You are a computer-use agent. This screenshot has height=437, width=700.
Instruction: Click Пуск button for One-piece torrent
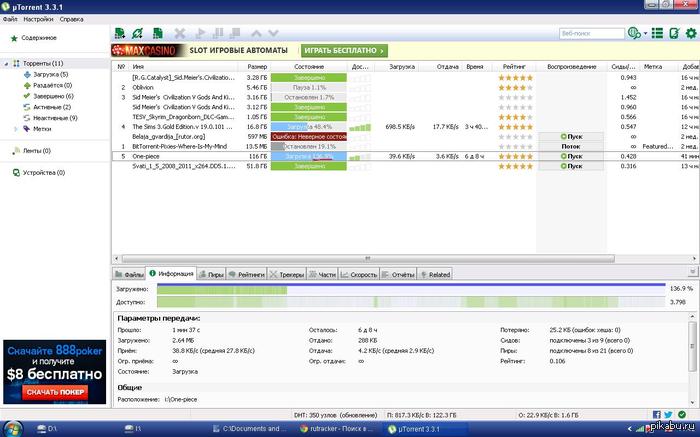click(571, 157)
